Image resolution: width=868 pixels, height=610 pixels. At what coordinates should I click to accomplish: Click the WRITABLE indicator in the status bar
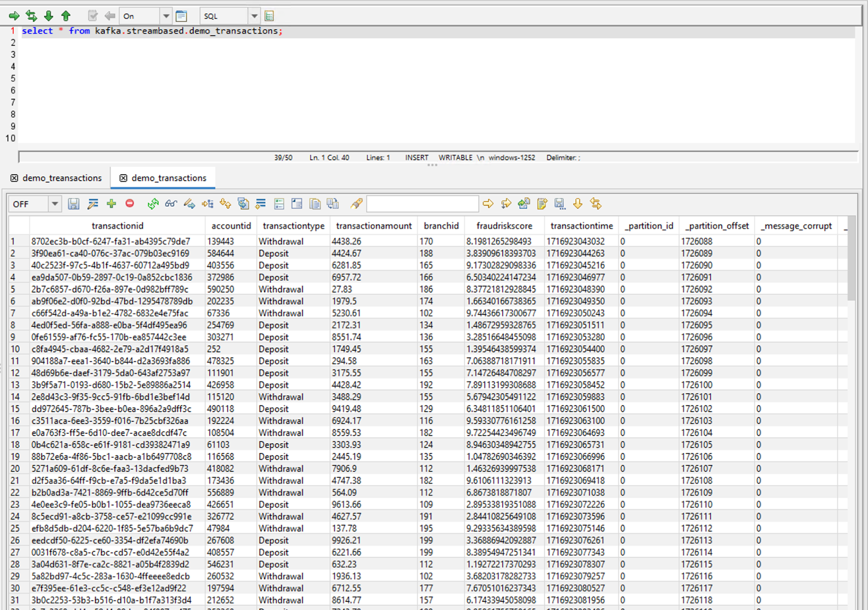pyautogui.click(x=455, y=157)
